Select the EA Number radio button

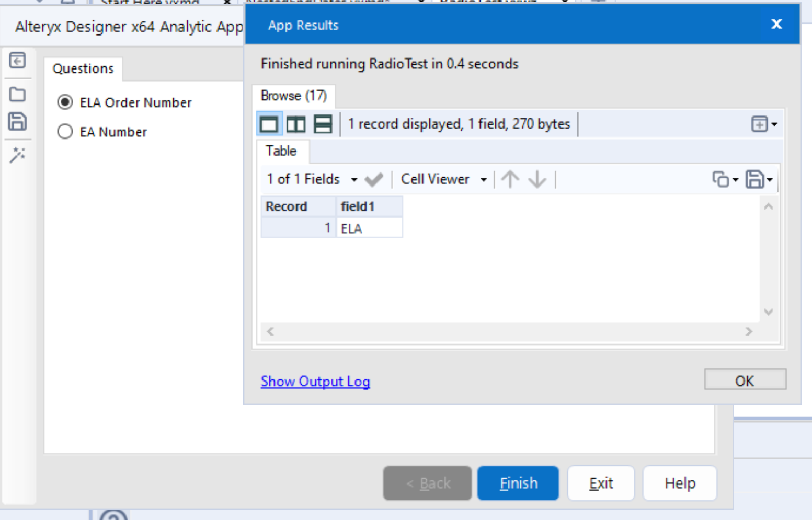(65, 132)
